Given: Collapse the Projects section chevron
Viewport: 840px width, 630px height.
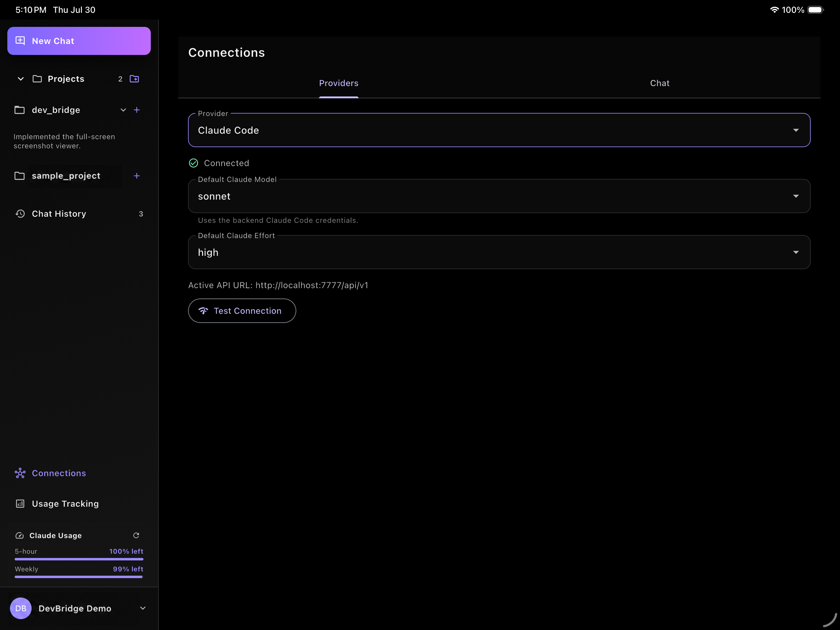Looking at the screenshot, I should 21,79.
